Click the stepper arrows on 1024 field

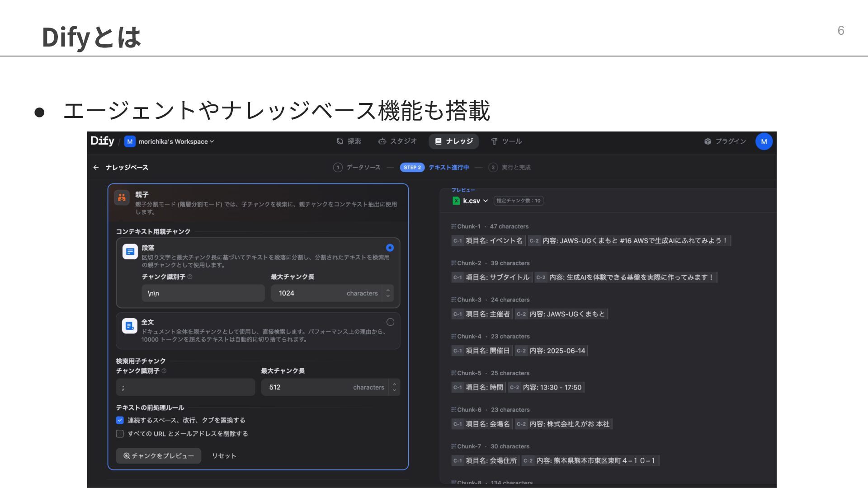pyautogui.click(x=388, y=293)
